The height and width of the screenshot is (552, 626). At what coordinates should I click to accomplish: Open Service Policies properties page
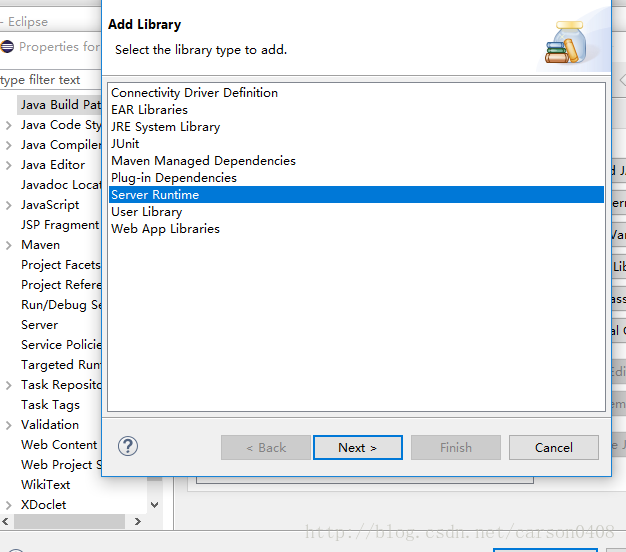(61, 345)
